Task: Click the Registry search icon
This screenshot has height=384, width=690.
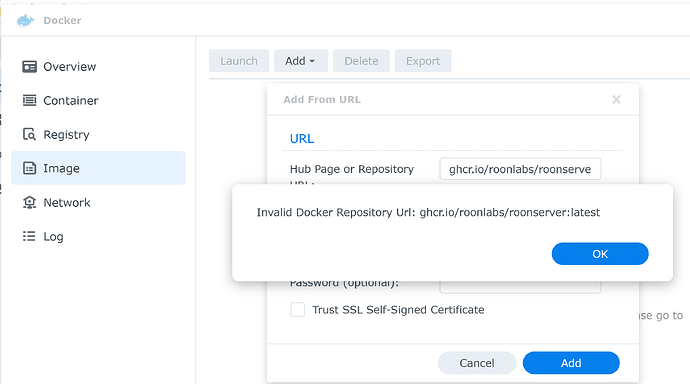Action: click(29, 134)
